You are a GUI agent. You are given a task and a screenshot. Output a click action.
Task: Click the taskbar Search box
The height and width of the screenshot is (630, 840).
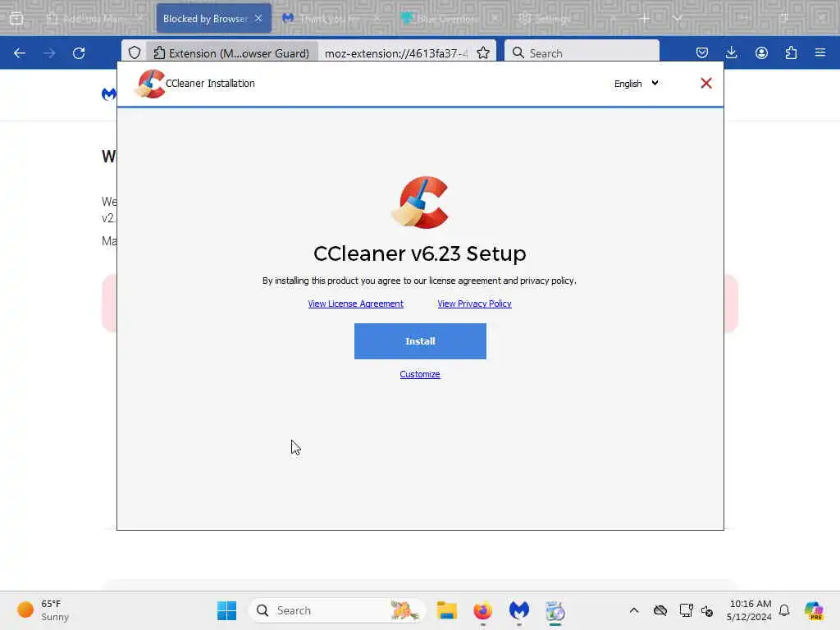point(337,610)
